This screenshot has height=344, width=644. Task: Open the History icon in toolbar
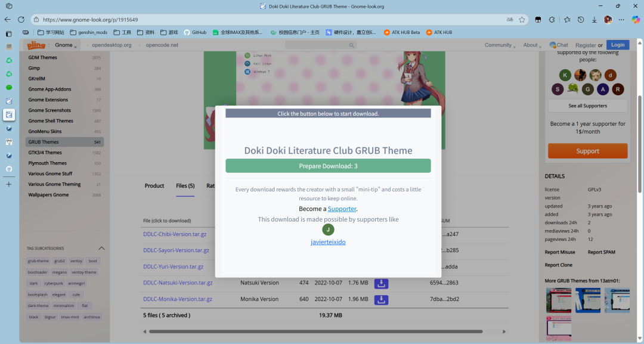(x=580, y=19)
